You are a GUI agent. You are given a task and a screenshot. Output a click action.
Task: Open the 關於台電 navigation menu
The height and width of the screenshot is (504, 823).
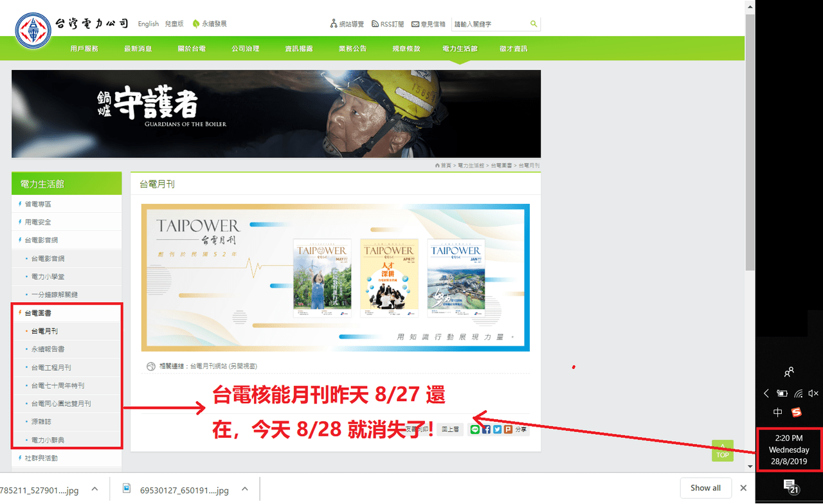coord(192,49)
